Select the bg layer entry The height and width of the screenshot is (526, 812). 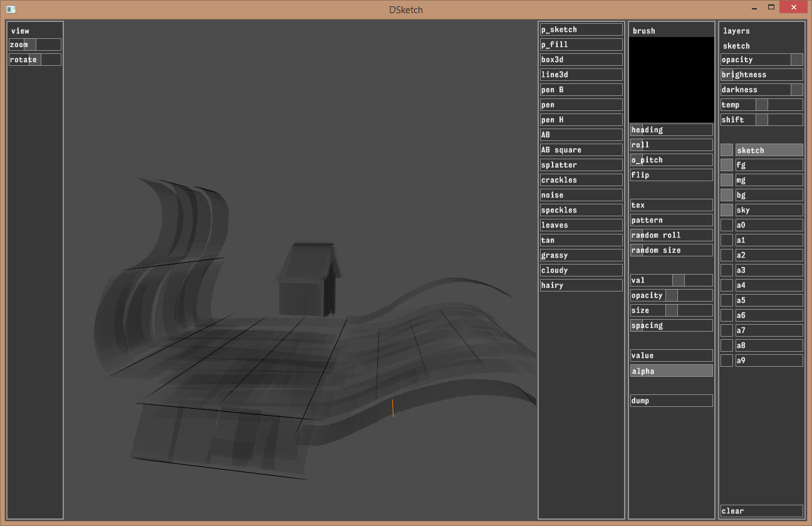[769, 195]
